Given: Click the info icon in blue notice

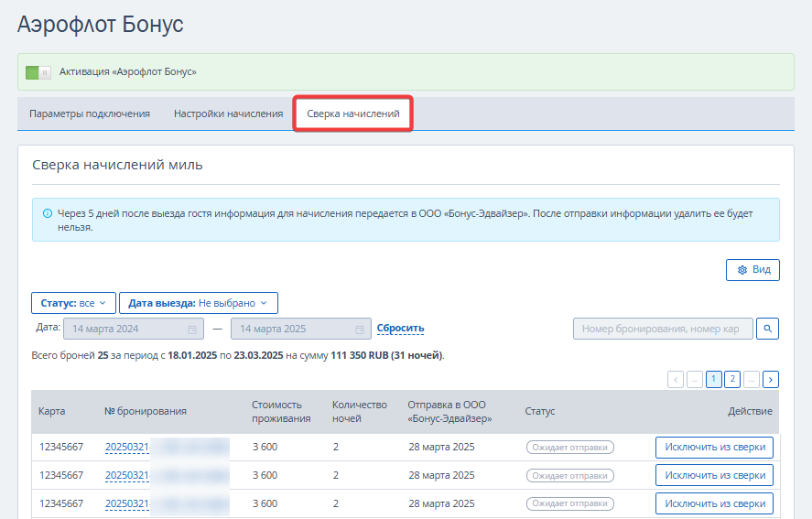Looking at the screenshot, I should tap(47, 213).
